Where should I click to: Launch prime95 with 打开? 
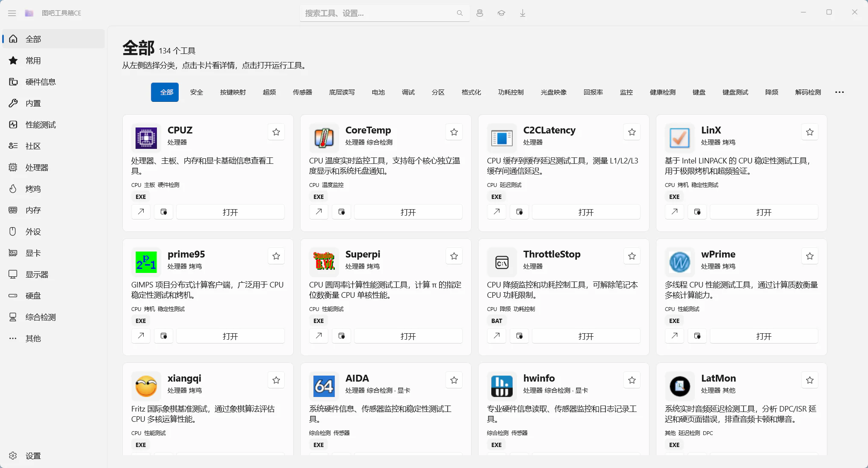click(x=230, y=336)
